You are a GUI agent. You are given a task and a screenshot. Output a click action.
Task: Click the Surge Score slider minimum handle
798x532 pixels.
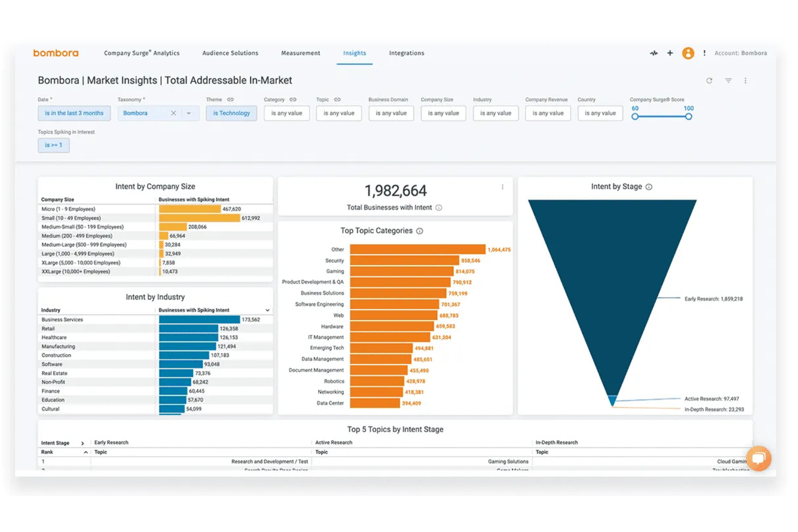coord(635,116)
